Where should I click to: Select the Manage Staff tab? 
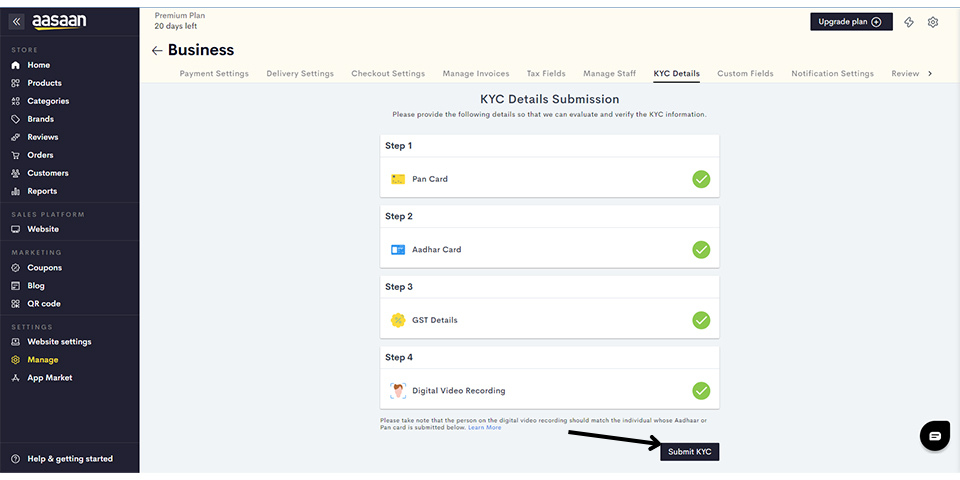point(609,73)
